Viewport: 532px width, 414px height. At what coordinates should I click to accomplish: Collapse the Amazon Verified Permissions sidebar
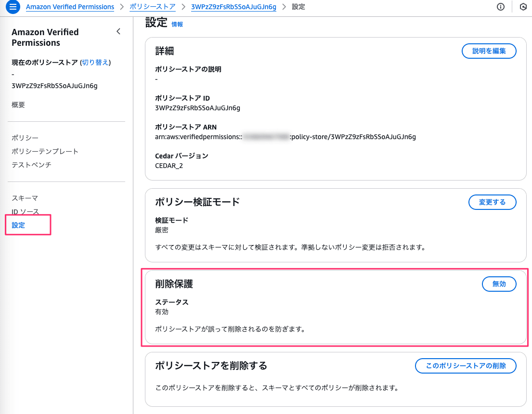[118, 32]
